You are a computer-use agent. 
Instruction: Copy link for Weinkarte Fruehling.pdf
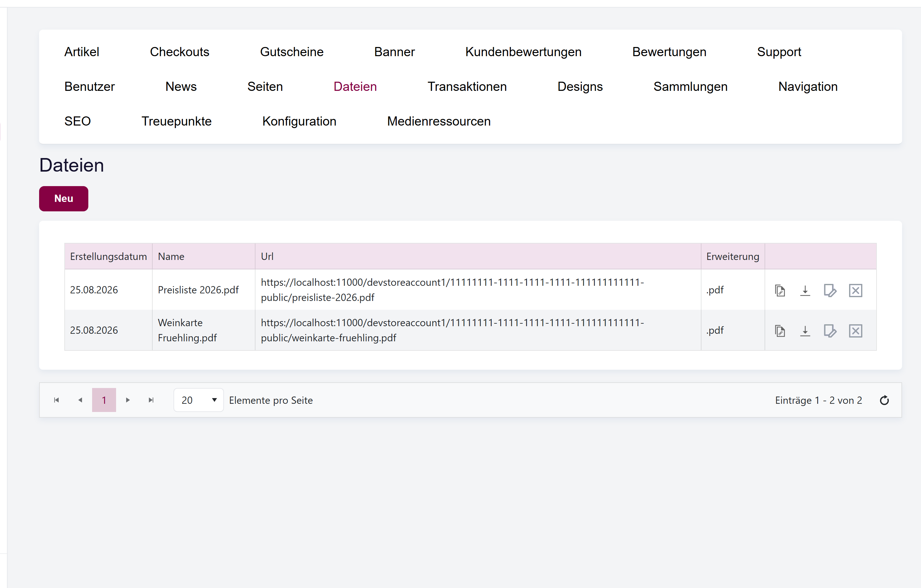(780, 331)
